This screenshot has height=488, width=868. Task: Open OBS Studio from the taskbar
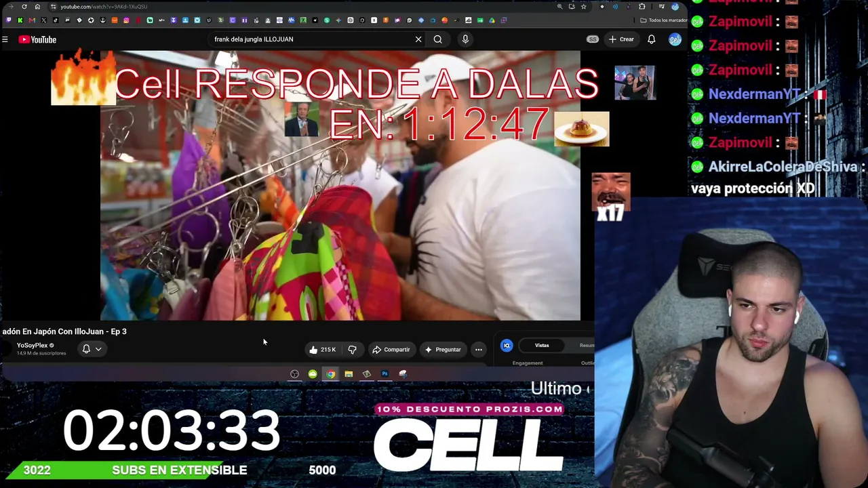tap(294, 374)
